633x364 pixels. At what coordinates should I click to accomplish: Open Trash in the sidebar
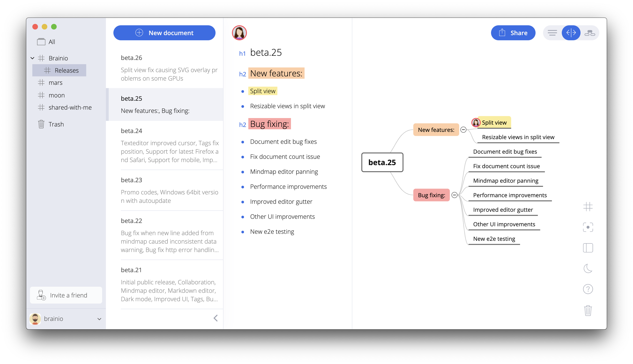tap(56, 124)
